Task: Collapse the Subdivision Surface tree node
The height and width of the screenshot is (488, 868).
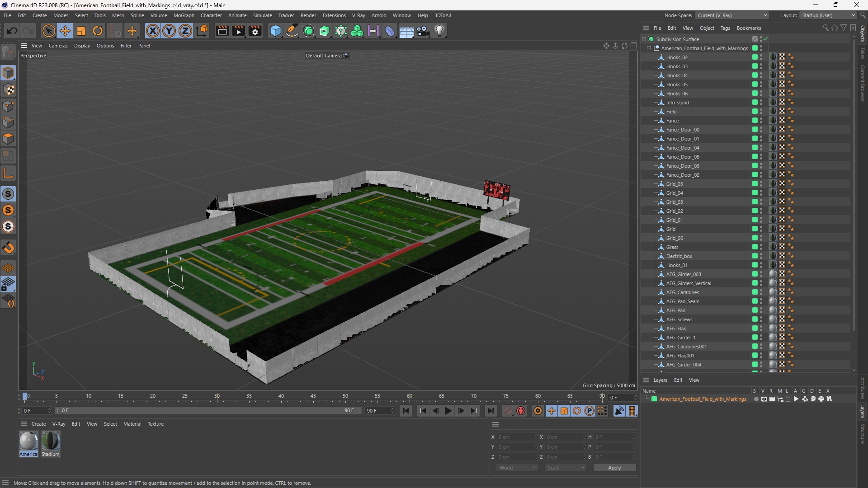Action: coord(644,39)
